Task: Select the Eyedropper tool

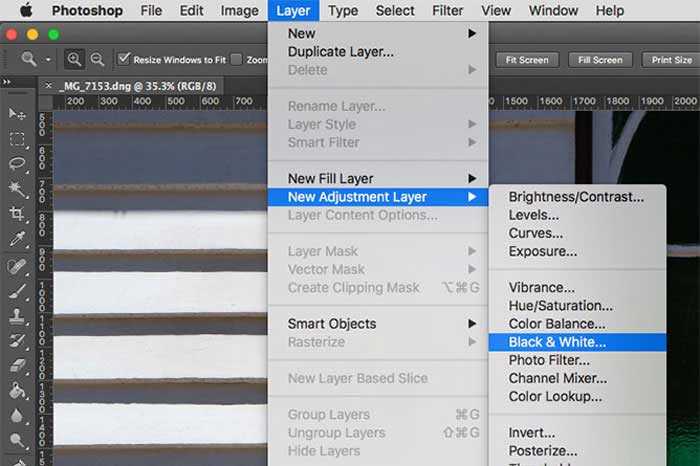Action: pos(17,239)
